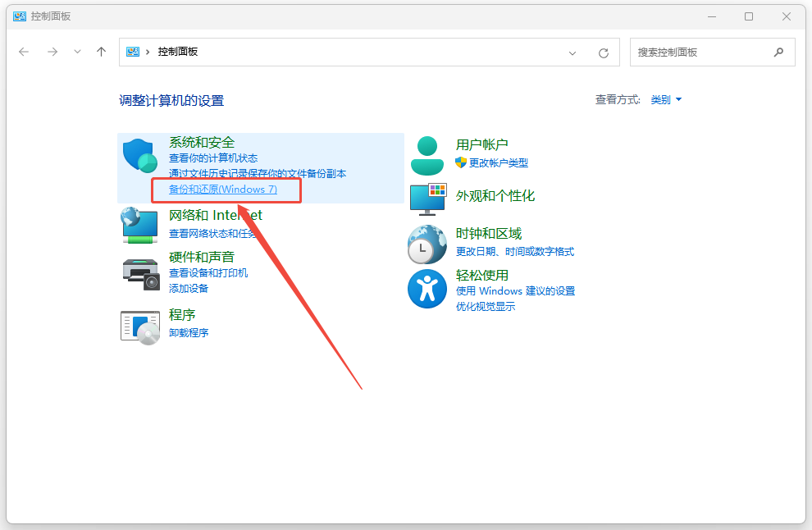
Task: Go forward with the right arrow
Action: 52,52
